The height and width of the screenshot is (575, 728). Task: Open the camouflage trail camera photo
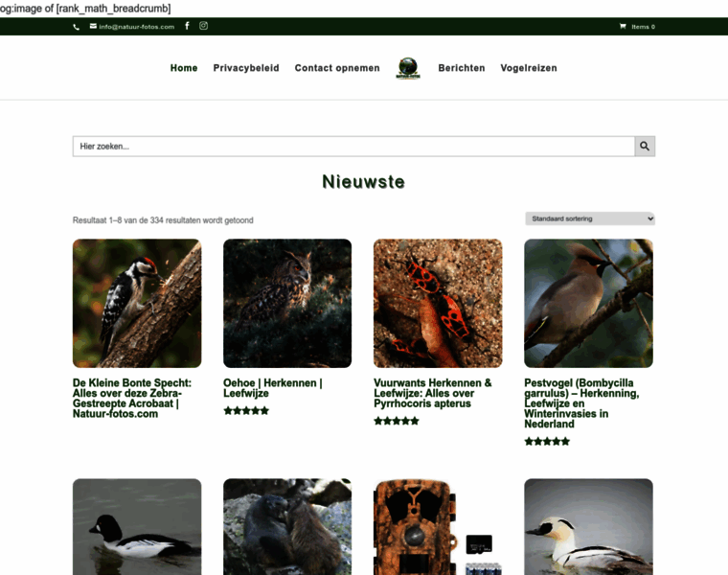pos(438,527)
